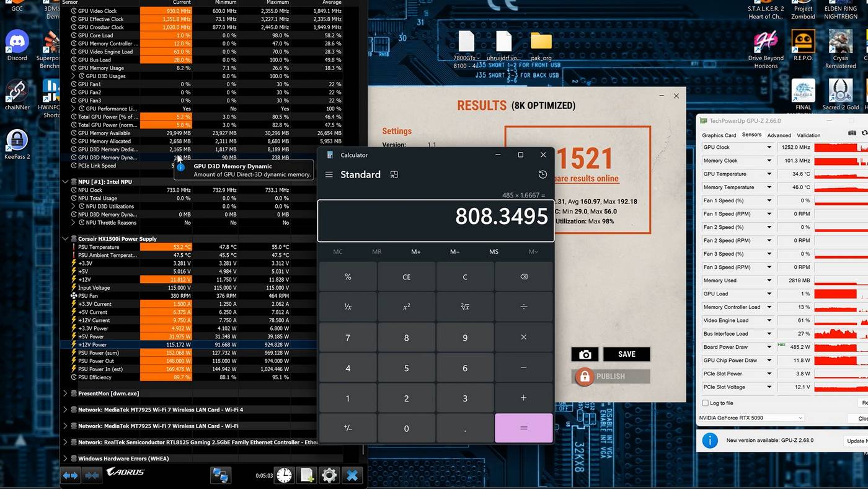Click the HWiNFO clock reset timer icon
The image size is (868, 489).
click(284, 475)
